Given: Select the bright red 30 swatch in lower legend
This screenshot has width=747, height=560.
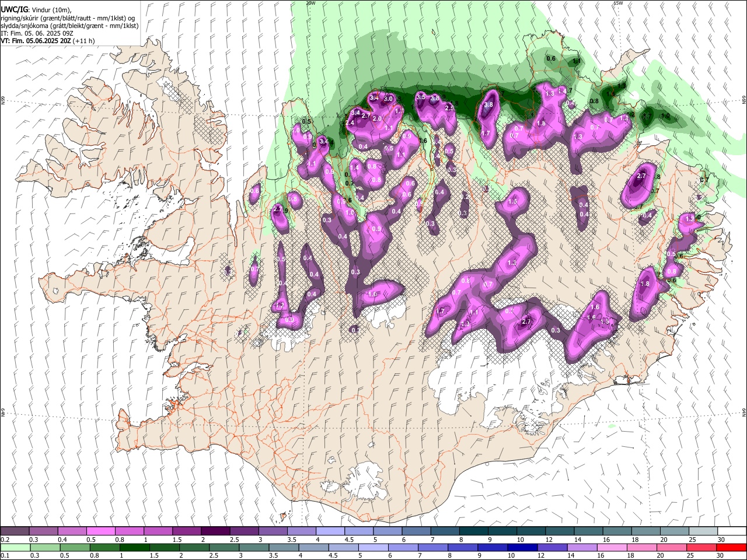Looking at the screenshot, I should [731, 547].
